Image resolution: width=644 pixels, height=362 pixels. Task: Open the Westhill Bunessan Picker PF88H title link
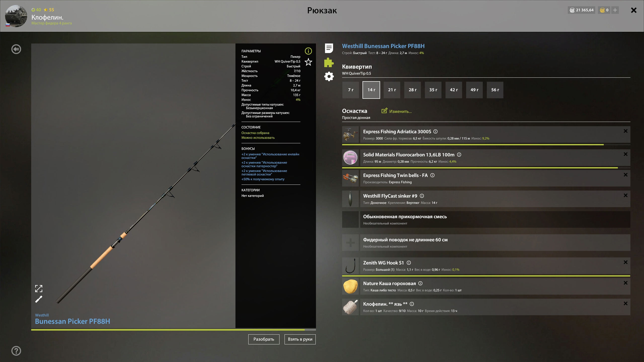(x=383, y=46)
